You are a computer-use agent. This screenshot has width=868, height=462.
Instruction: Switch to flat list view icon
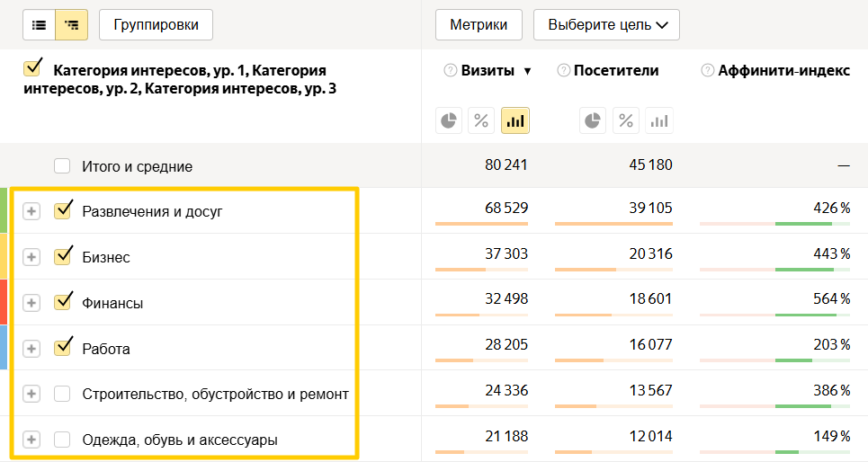39,25
